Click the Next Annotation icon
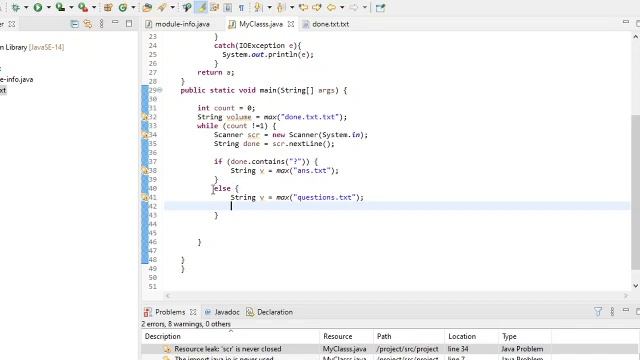Screen dimensions: 640x360 [258, 7]
